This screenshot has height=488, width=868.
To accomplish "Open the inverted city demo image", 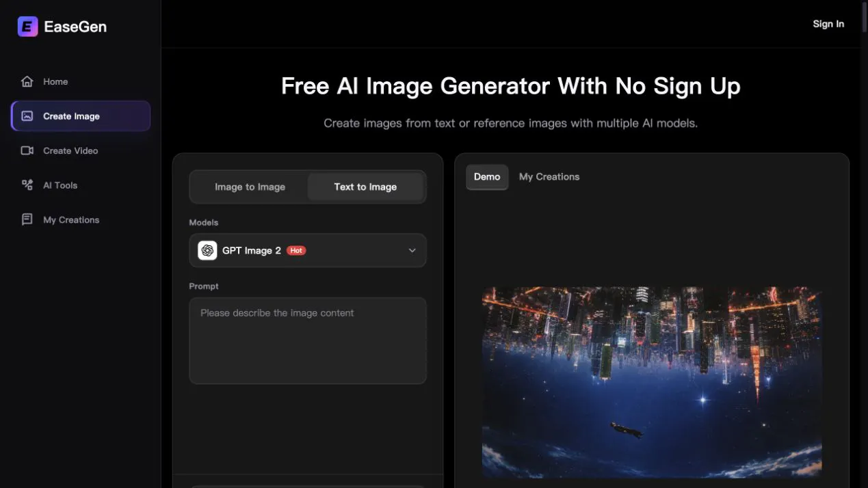I will [x=652, y=381].
